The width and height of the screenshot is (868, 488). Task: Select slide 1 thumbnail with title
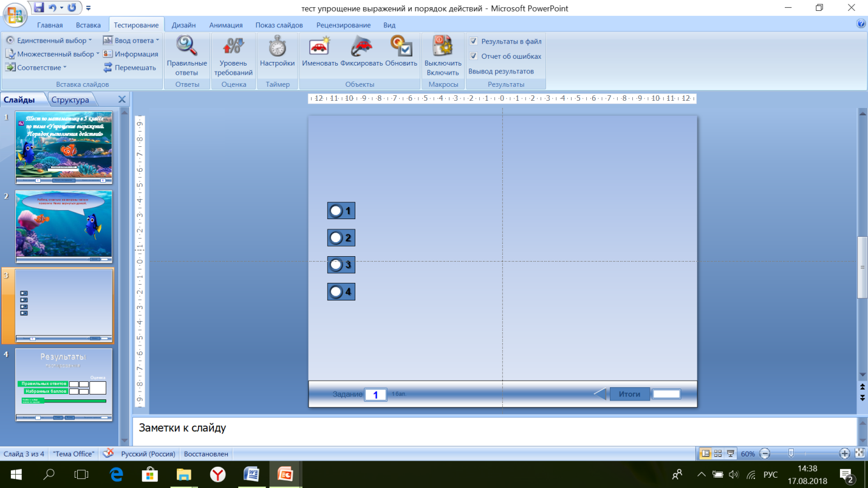click(x=64, y=147)
